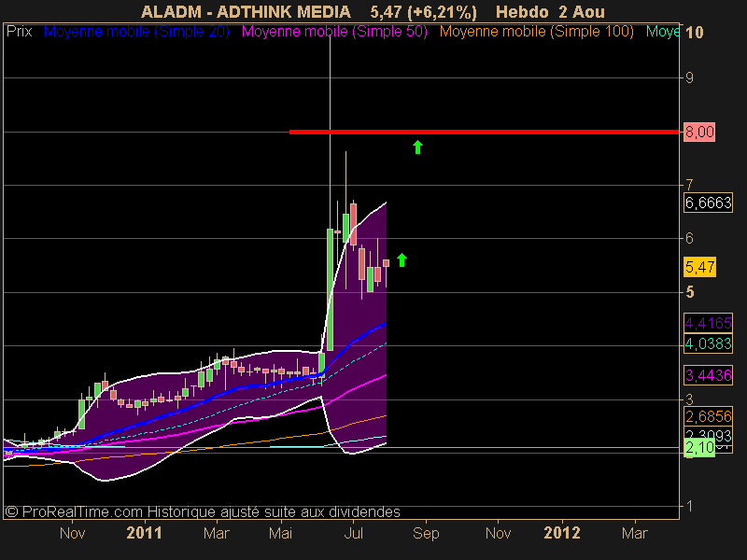Image resolution: width=747 pixels, height=560 pixels.
Task: Click the '2012' label on the time axis
Action: click(562, 533)
